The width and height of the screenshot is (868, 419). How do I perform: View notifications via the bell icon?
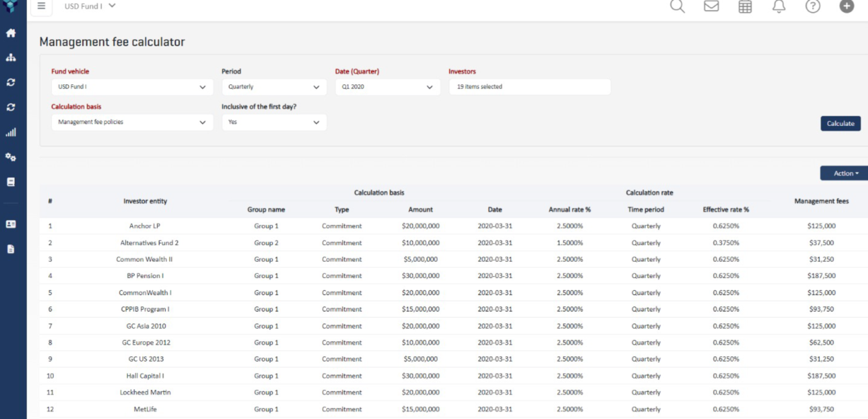point(779,6)
